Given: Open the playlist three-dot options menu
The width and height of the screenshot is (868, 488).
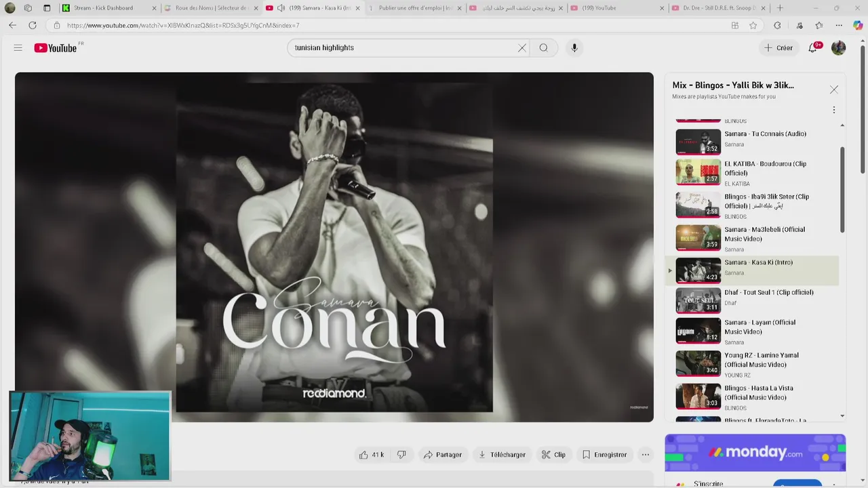Looking at the screenshot, I should click(x=834, y=110).
